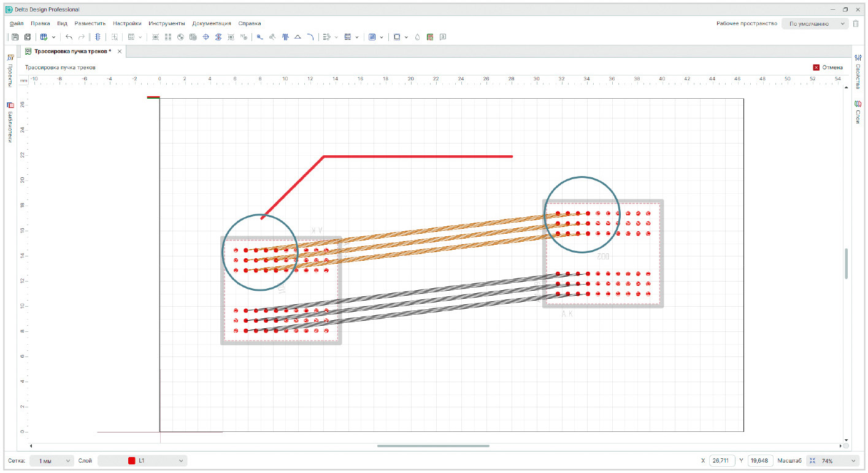Toggle the Слои side panel
868x473 pixels.
859,113
